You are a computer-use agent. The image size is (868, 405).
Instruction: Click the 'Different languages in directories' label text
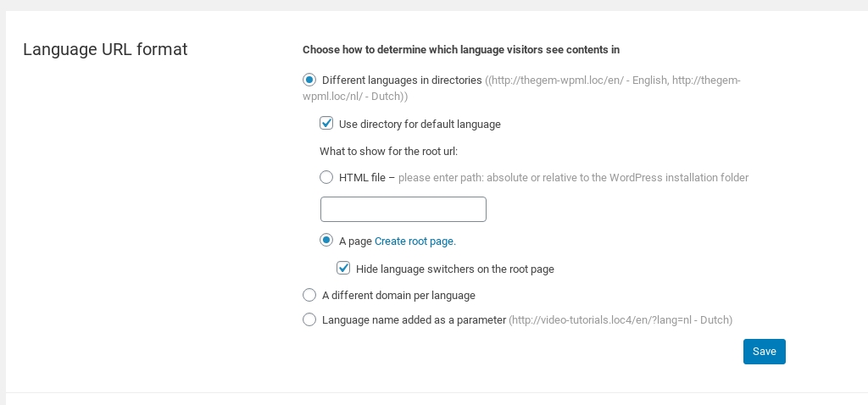(402, 80)
